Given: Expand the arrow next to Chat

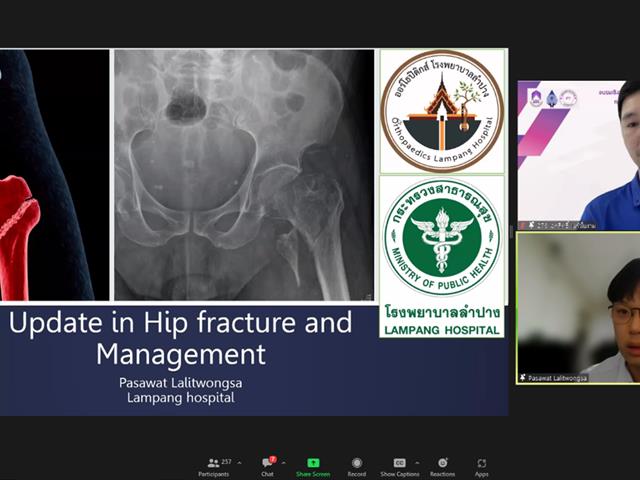Looking at the screenshot, I should point(283,463).
